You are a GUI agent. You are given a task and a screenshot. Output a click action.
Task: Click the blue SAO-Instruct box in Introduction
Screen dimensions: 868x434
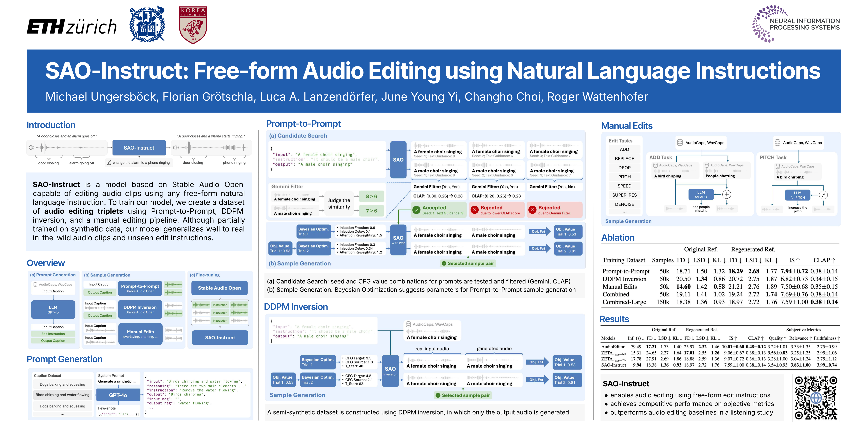pos(139,148)
